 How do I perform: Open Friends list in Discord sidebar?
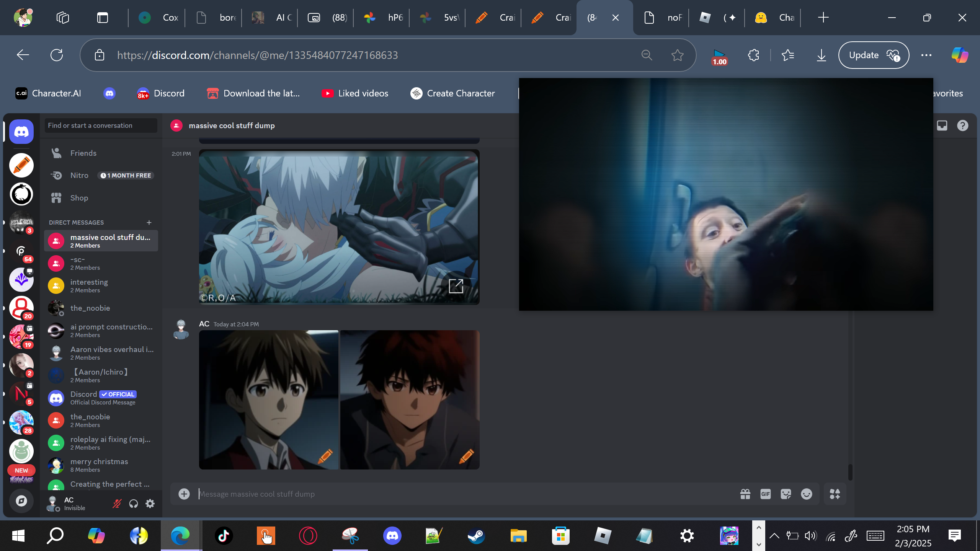click(x=101, y=153)
